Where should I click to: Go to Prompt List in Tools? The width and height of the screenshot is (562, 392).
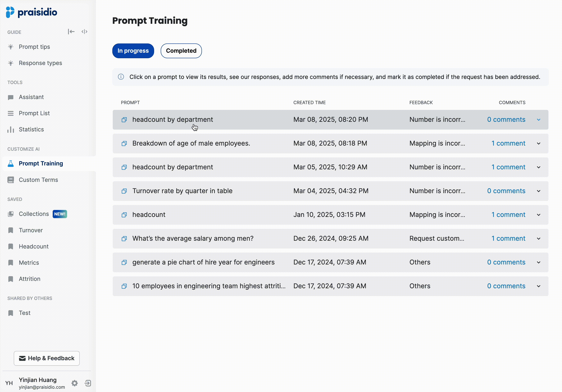coord(34,113)
